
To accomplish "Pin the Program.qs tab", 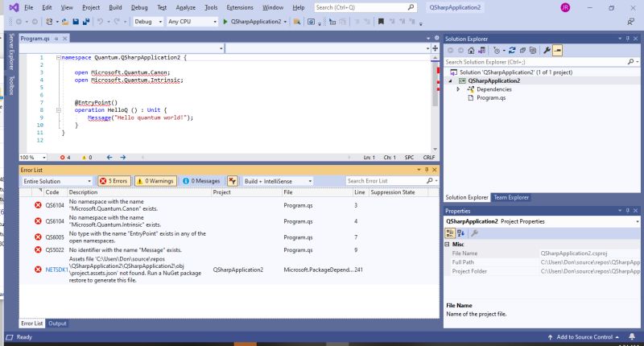I will (x=56, y=39).
